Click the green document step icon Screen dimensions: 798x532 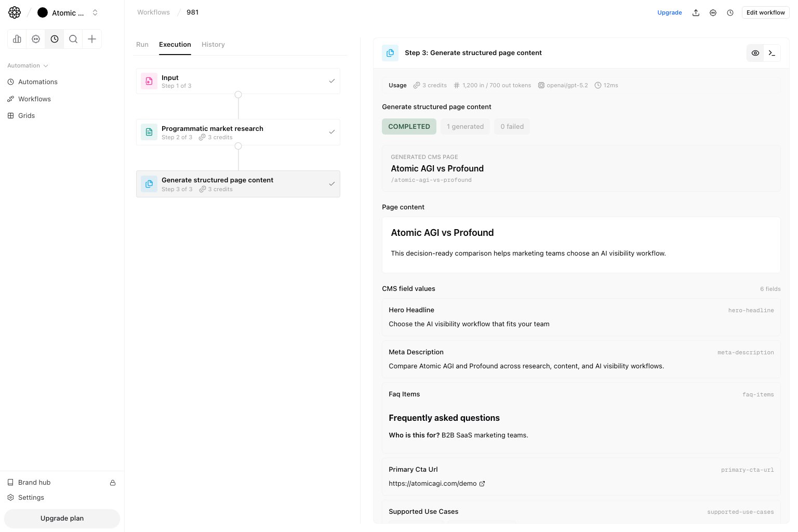(x=149, y=132)
